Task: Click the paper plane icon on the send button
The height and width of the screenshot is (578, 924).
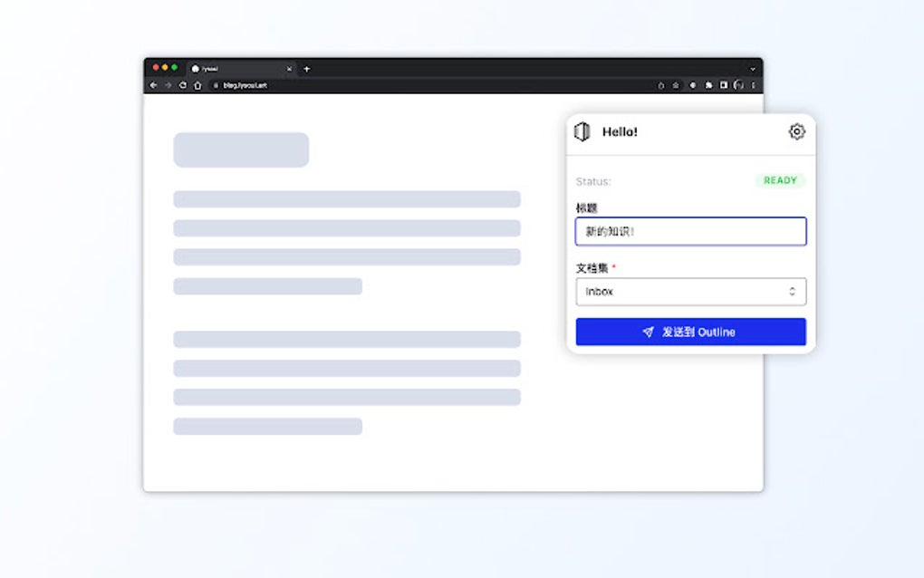Action: (x=647, y=332)
